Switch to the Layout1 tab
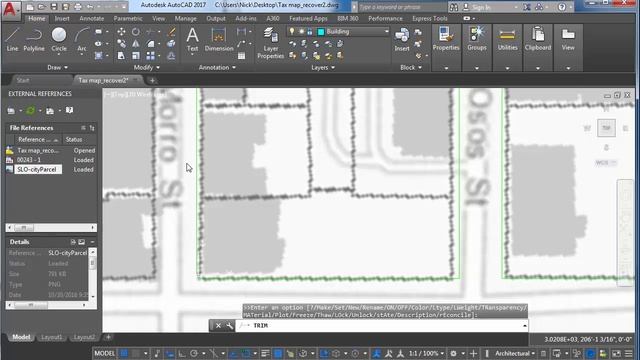The image size is (640, 360). (52, 337)
